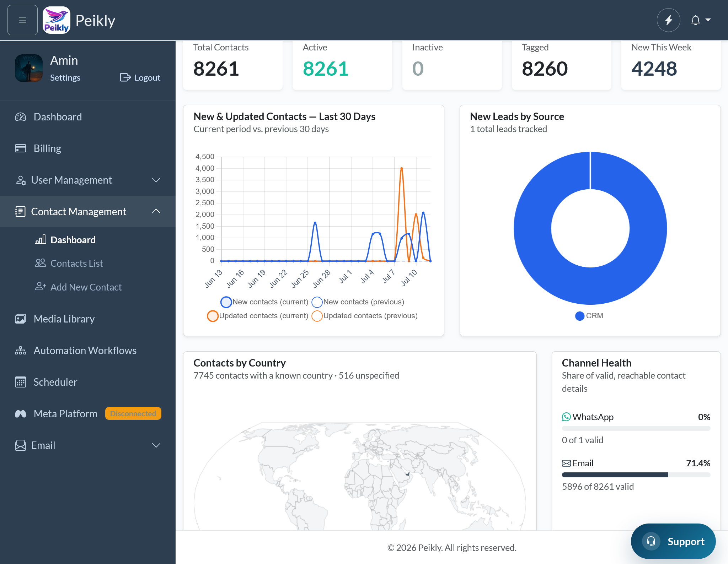Open the Contact Management Dashboard subitem
The image size is (728, 564).
pyautogui.click(x=73, y=240)
